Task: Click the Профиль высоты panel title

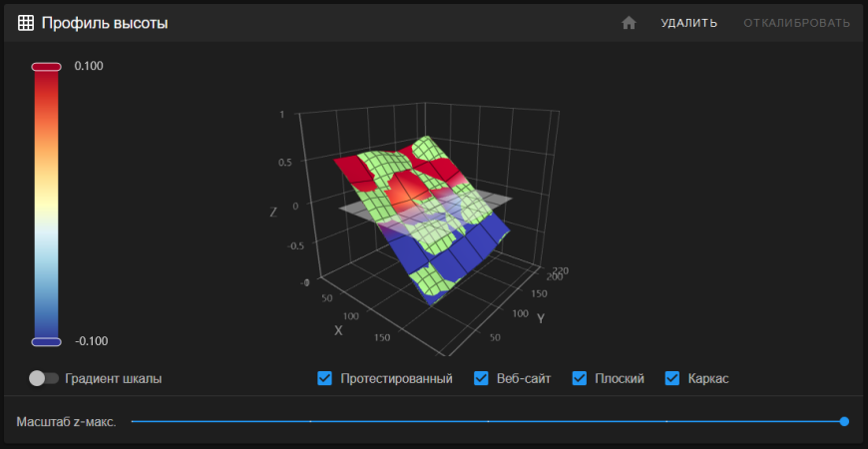Action: (x=104, y=23)
